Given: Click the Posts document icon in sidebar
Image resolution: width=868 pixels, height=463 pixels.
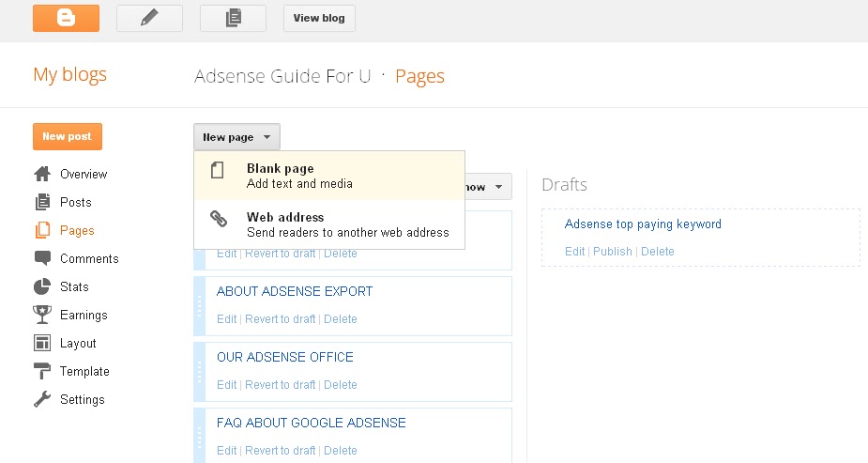Looking at the screenshot, I should click(x=42, y=202).
